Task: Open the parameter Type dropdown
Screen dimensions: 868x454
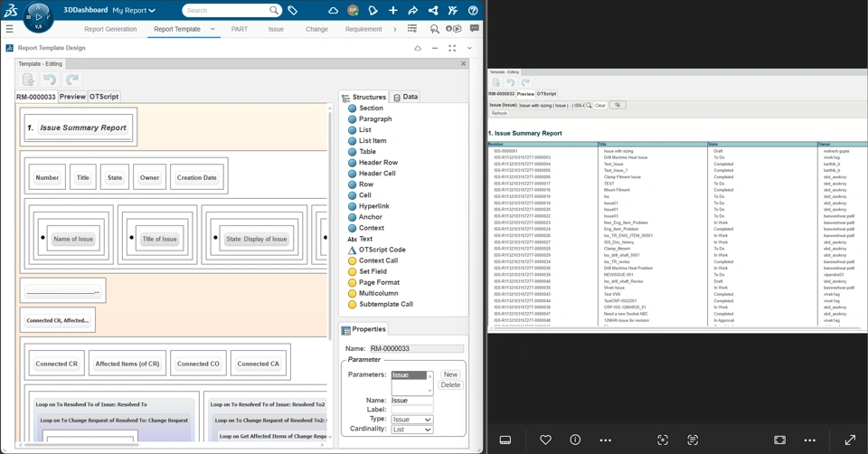Action: [412, 420]
